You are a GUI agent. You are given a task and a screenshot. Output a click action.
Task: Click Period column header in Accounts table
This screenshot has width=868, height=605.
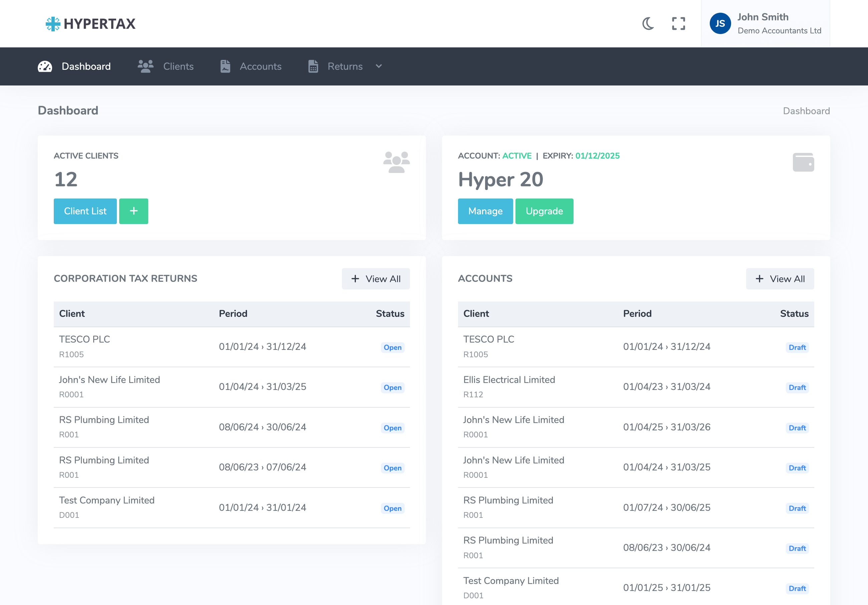pyautogui.click(x=637, y=314)
